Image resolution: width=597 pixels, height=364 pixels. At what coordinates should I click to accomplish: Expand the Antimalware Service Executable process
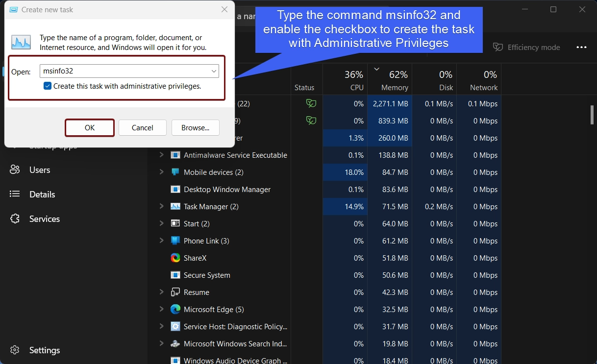pyautogui.click(x=161, y=155)
